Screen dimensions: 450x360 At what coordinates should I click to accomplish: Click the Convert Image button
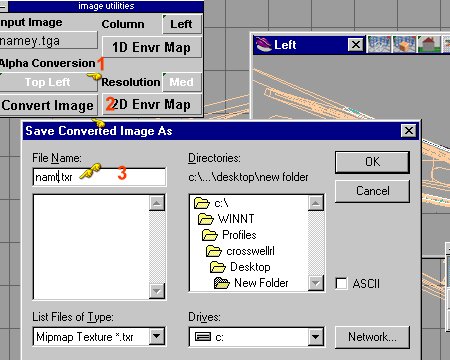click(x=48, y=105)
